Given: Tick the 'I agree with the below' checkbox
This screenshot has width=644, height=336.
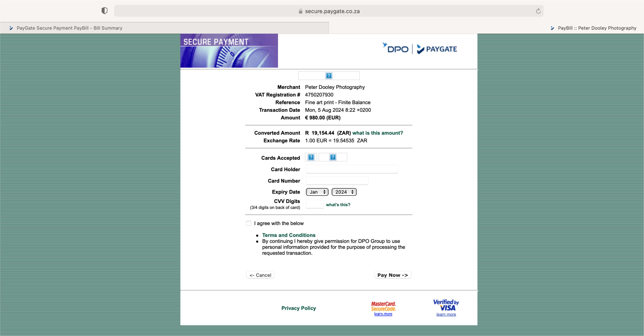Looking at the screenshot, I should (249, 223).
